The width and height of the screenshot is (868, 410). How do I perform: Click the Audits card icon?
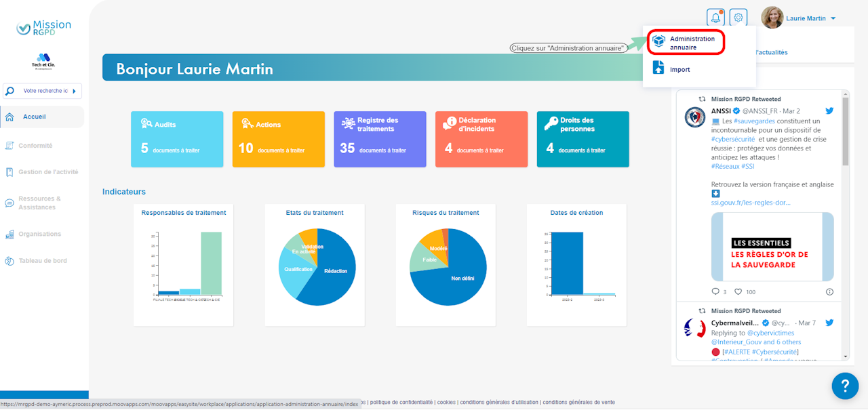click(146, 123)
